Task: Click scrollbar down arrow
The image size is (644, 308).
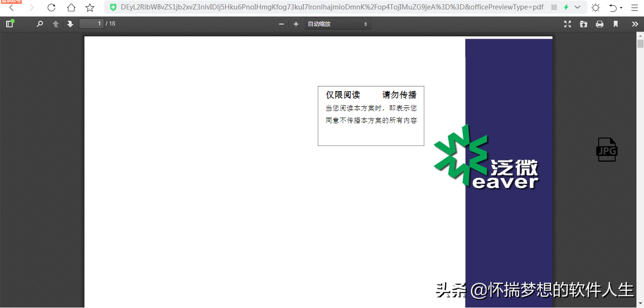Action: point(640,303)
